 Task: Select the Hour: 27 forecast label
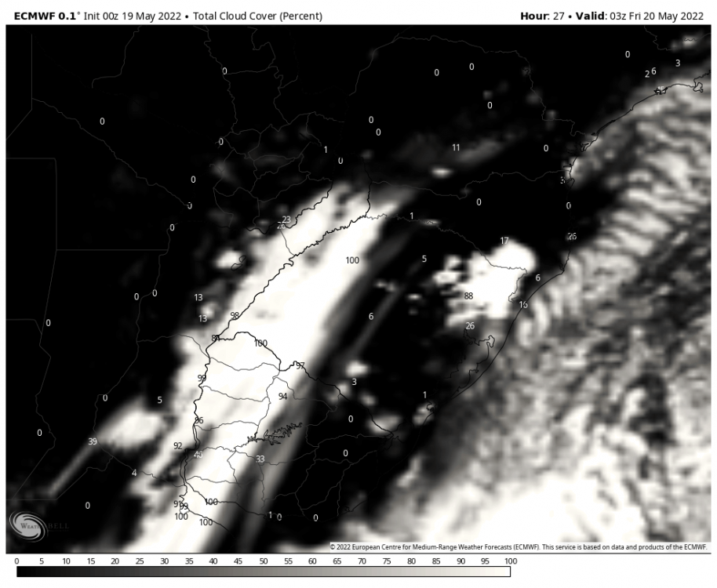click(x=542, y=16)
